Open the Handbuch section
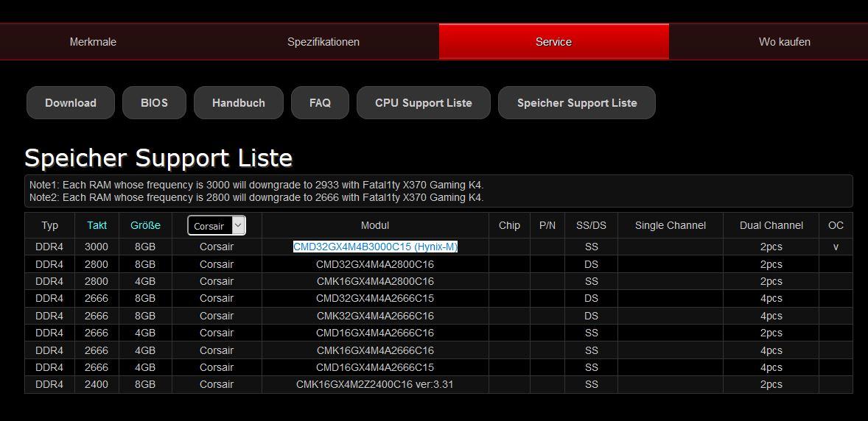 [x=239, y=103]
